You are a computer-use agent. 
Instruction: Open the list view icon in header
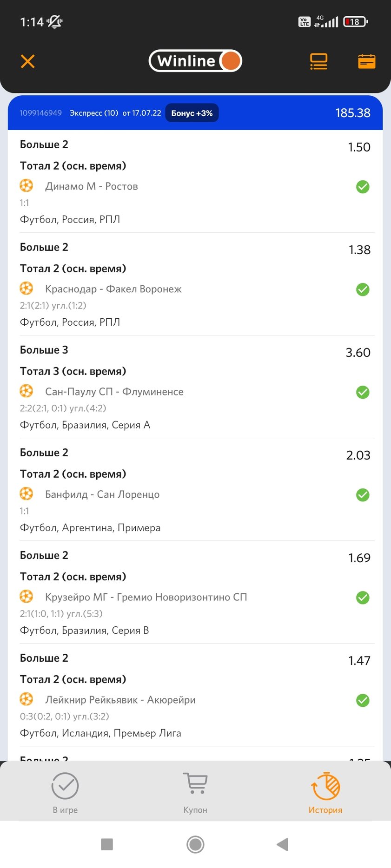(318, 61)
